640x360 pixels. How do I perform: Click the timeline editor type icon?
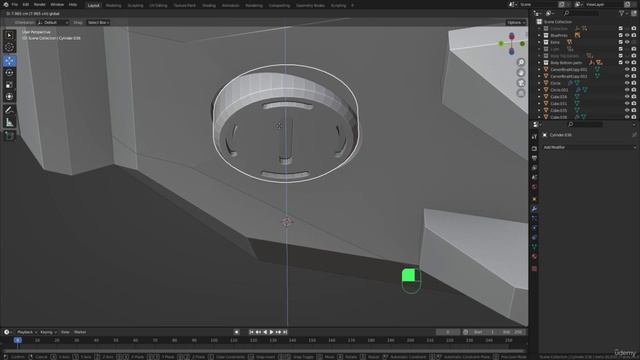(7, 332)
